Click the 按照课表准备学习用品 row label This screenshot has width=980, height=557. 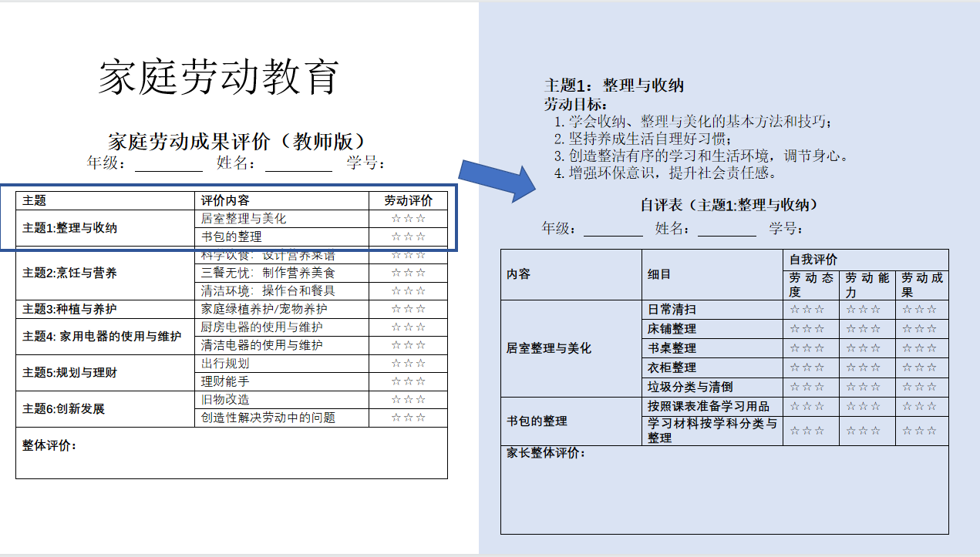pos(709,406)
